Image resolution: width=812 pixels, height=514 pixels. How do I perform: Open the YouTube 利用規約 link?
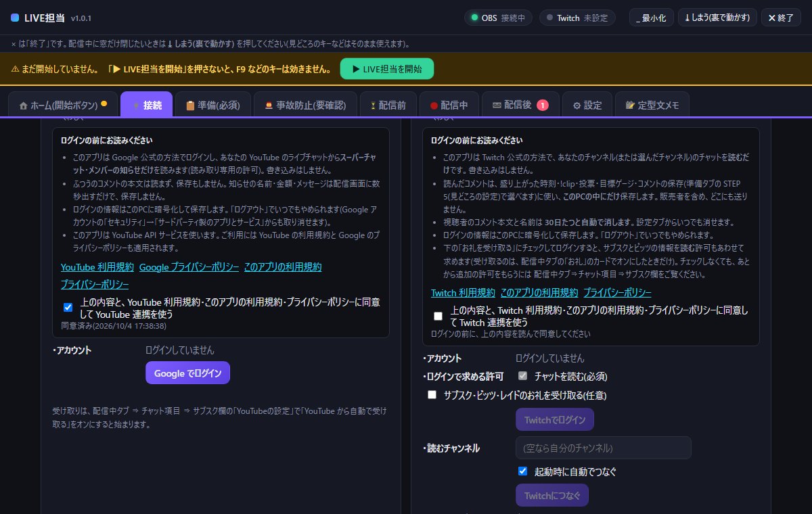point(97,266)
